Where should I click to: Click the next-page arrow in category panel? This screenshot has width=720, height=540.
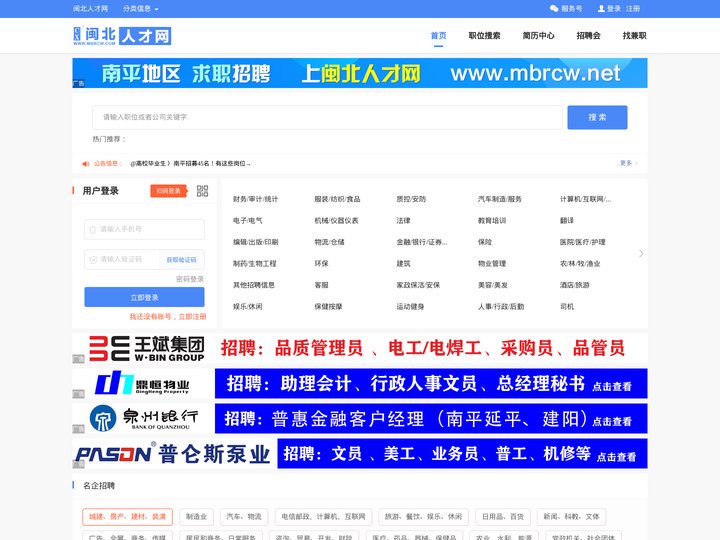click(x=641, y=253)
